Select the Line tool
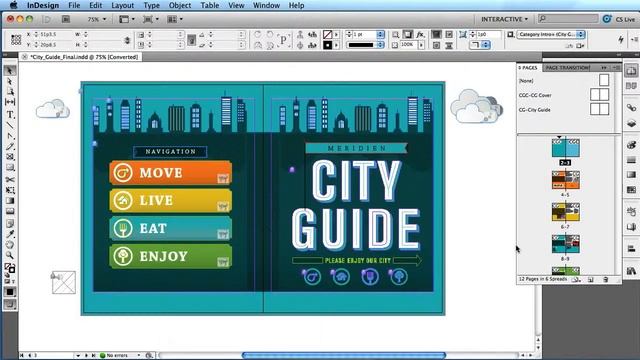Screen dimensions: 640x360 [x=10, y=125]
